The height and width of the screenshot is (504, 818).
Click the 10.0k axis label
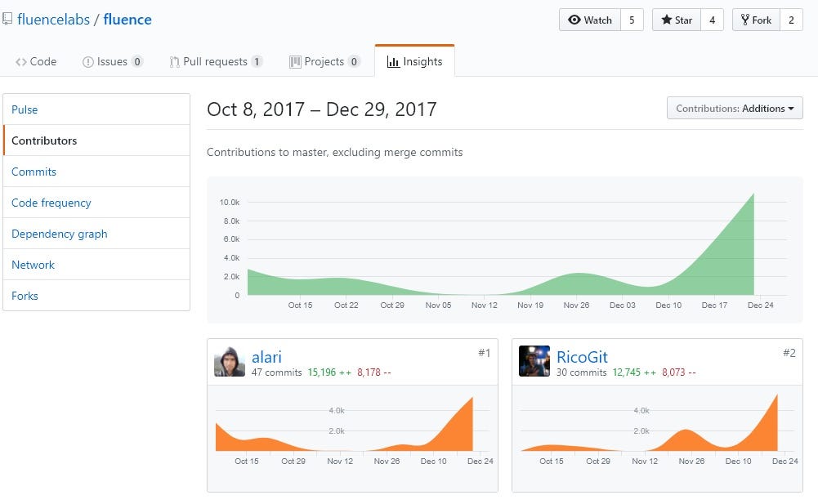tap(230, 203)
